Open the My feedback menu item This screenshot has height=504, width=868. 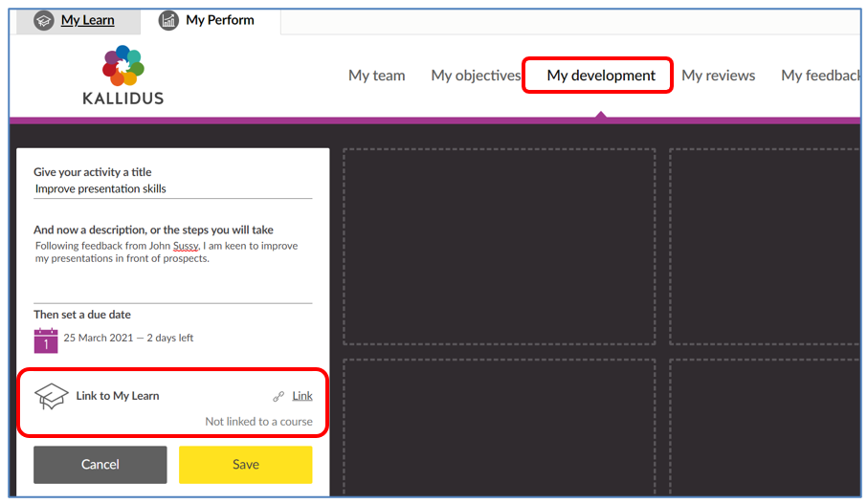coord(821,76)
